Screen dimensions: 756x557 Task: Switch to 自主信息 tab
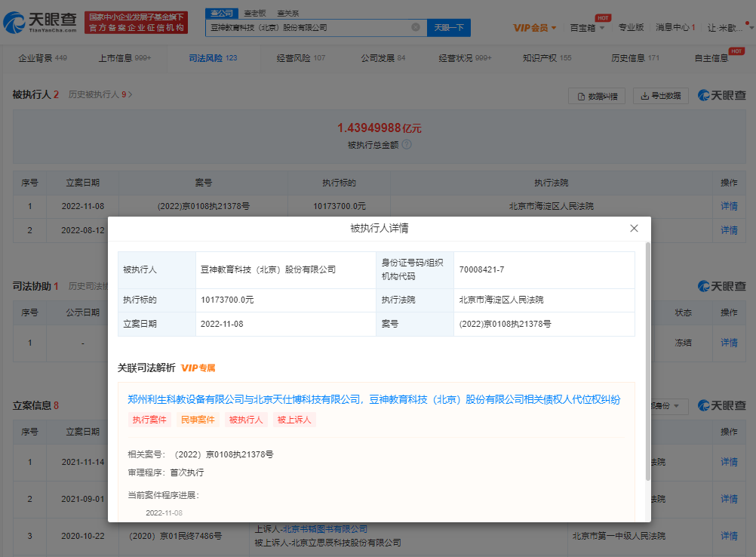click(x=711, y=58)
